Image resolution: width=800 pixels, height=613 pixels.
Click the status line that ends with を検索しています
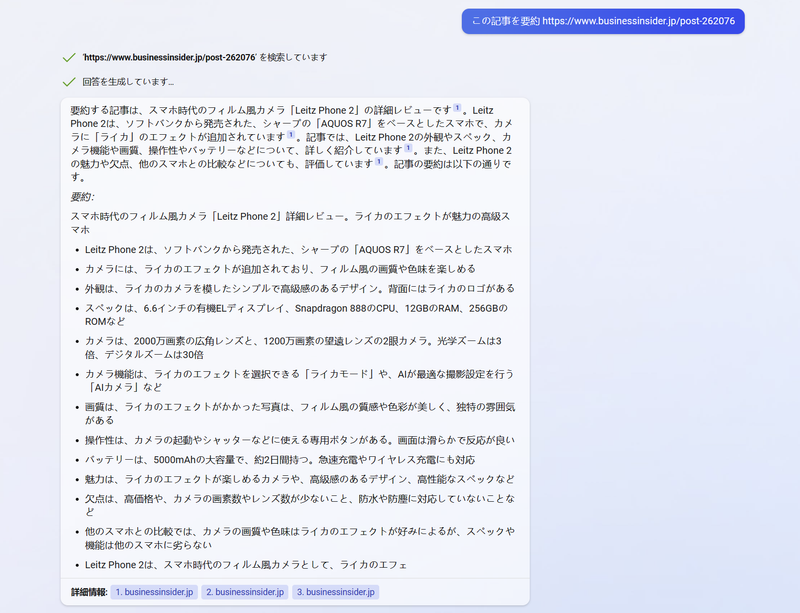coord(205,57)
